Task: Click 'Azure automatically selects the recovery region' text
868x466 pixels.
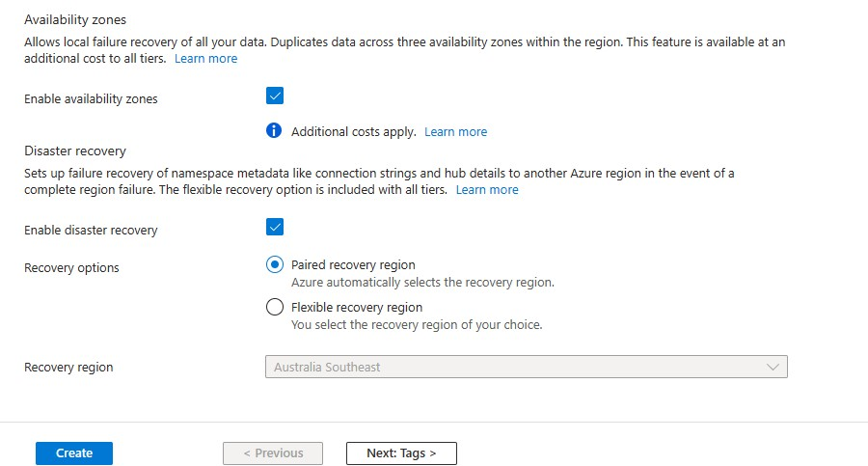Action: click(422, 283)
